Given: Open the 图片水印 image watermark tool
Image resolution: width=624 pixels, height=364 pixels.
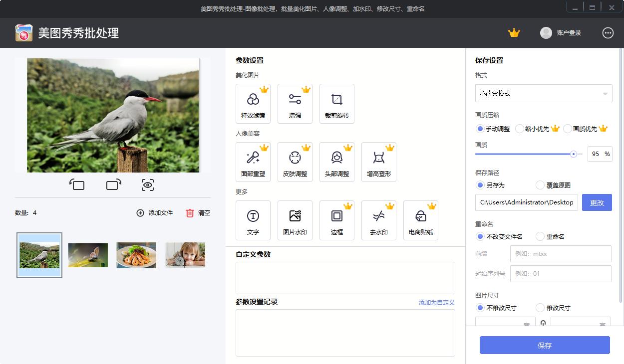Looking at the screenshot, I should [295, 220].
